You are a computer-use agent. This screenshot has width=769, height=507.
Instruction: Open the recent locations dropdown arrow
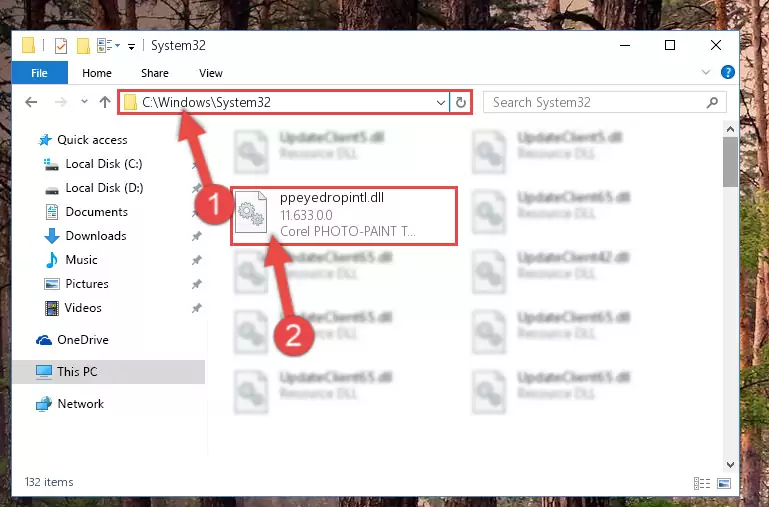coord(84,101)
